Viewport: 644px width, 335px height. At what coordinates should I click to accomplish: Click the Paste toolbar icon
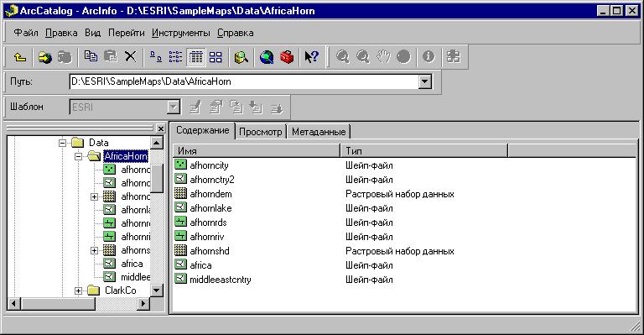(x=110, y=56)
